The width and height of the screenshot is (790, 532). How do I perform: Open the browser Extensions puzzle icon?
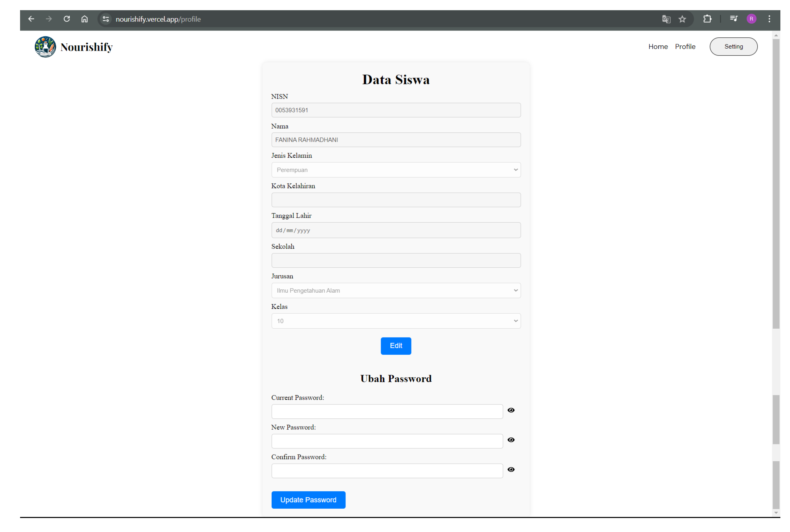pyautogui.click(x=708, y=19)
